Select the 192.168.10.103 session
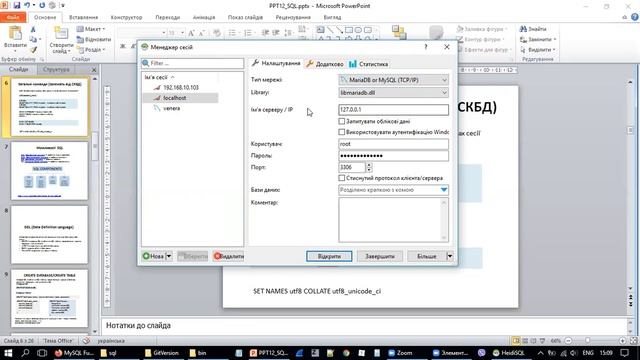Screen dimensions: 640x360 pyautogui.click(x=181, y=87)
